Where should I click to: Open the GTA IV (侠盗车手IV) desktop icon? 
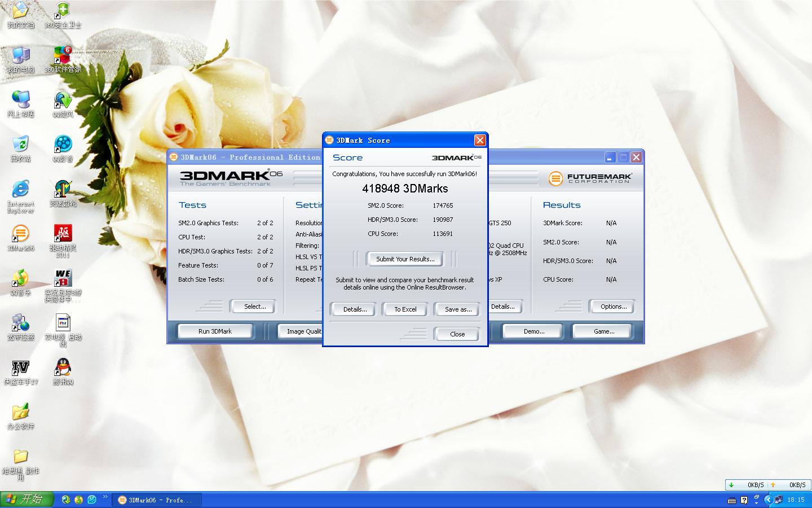[x=20, y=372]
